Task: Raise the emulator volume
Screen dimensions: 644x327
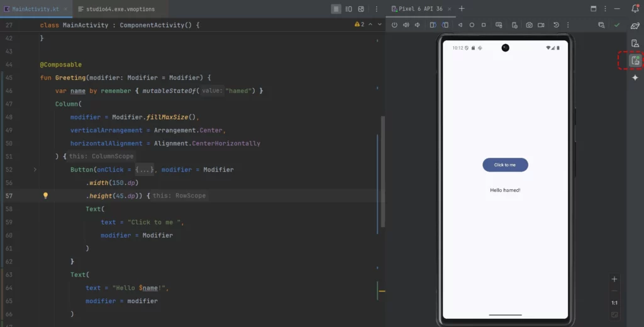Action: click(x=406, y=25)
